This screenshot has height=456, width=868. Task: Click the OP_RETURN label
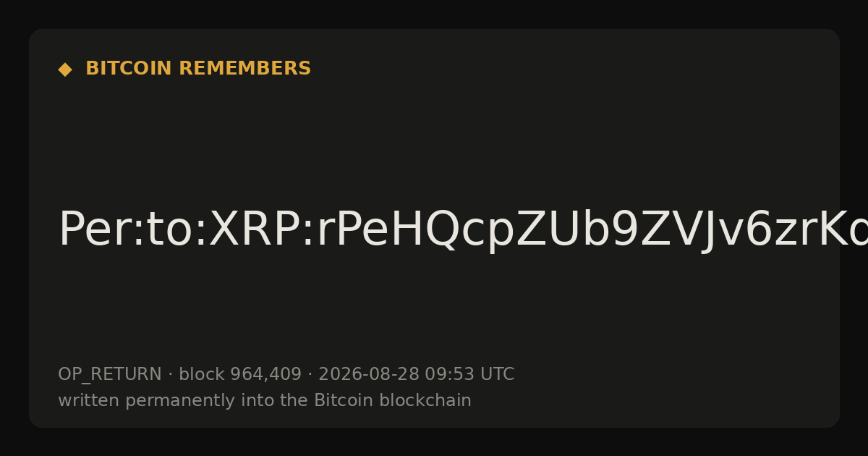coord(110,375)
